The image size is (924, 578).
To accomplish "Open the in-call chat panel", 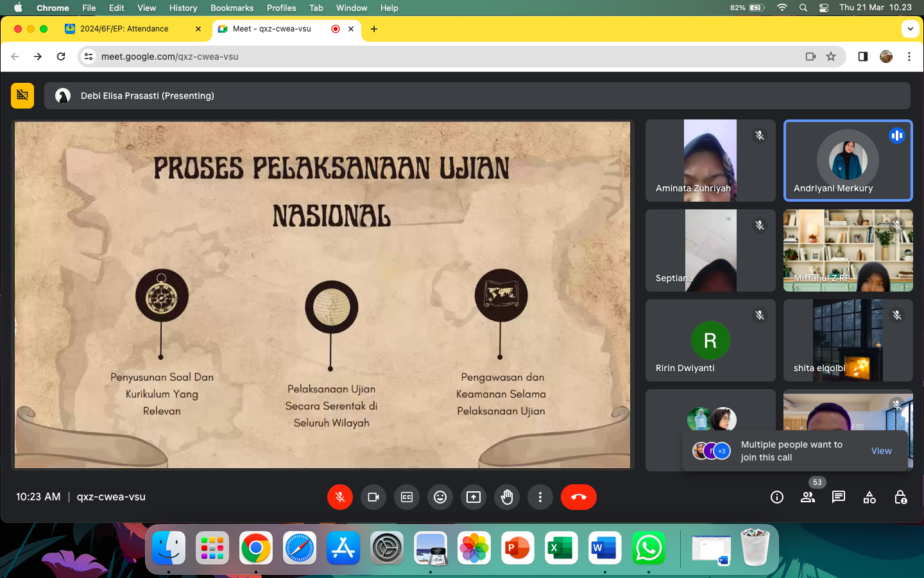I will pos(839,497).
